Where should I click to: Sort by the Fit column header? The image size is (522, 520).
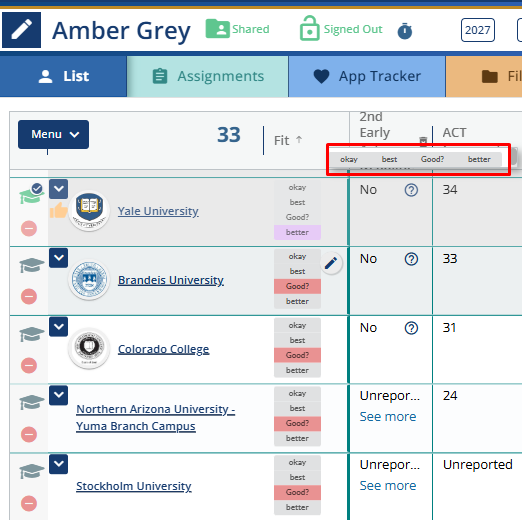(288, 140)
